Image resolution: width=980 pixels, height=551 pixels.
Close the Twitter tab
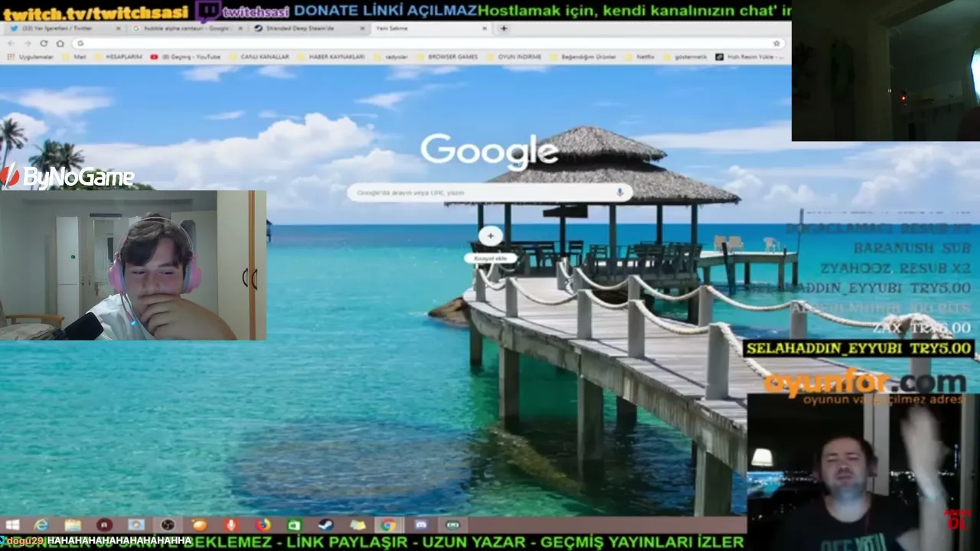coord(118,28)
